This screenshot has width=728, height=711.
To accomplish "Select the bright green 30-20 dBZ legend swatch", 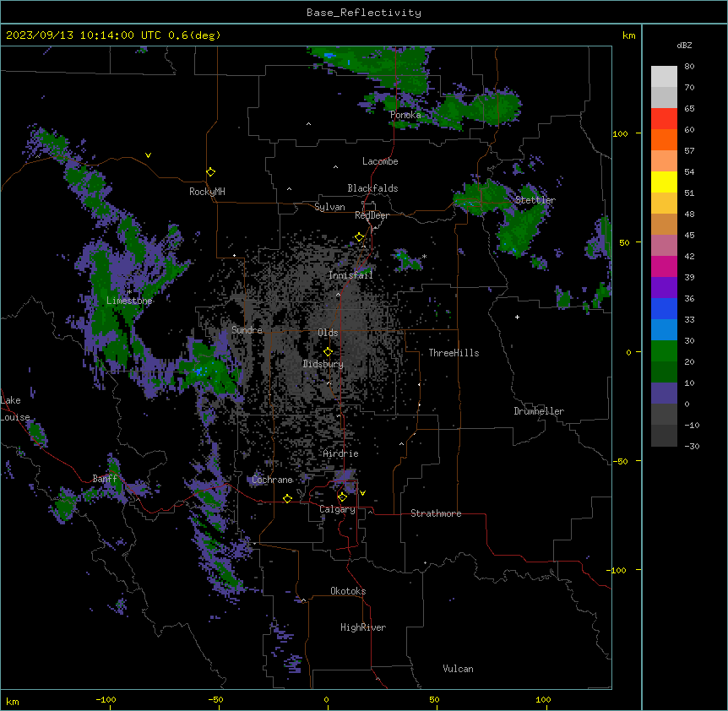I will (x=664, y=351).
